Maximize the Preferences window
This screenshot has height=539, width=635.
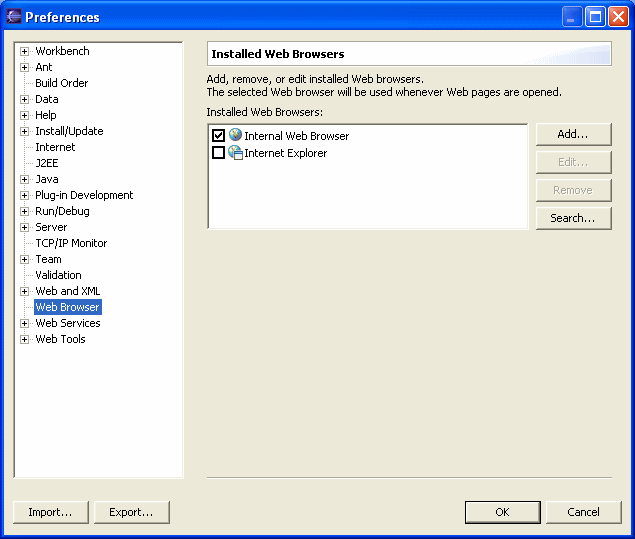pos(595,17)
